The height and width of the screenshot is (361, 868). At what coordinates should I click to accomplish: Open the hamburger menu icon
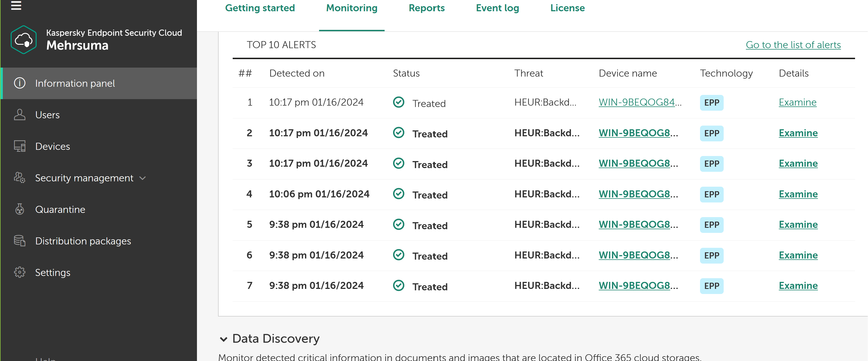(16, 5)
